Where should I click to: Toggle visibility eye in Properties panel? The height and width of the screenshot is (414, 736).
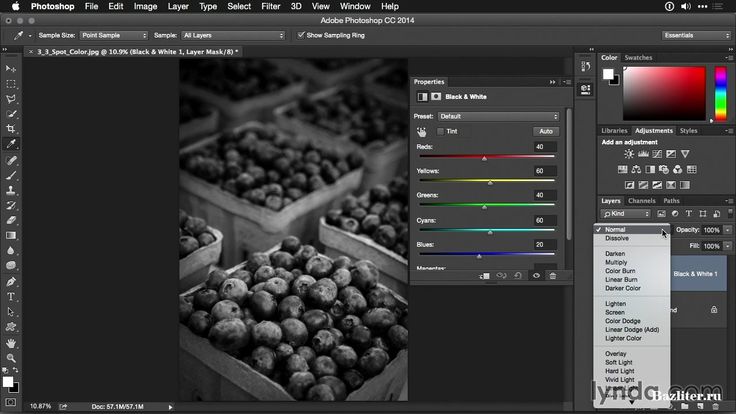536,275
